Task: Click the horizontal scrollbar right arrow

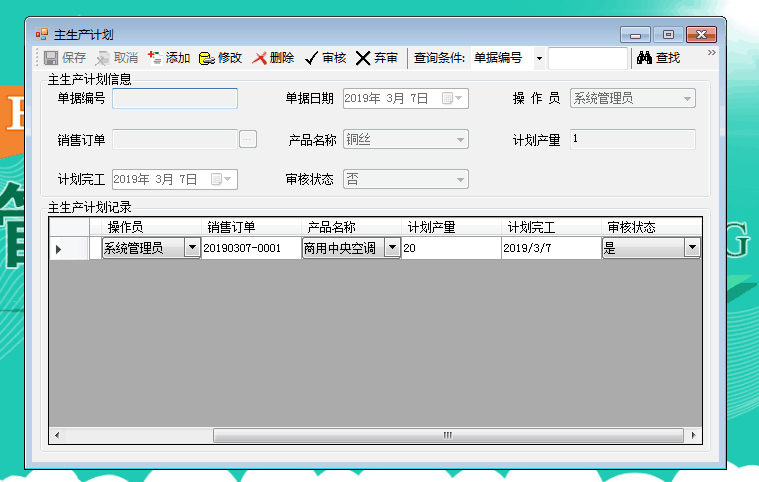Action: [x=694, y=435]
